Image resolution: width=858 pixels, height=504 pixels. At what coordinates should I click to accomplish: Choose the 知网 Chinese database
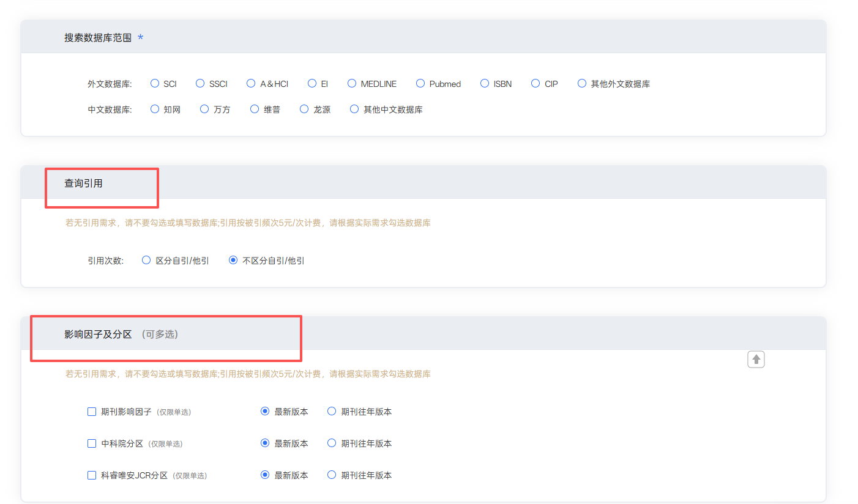pyautogui.click(x=154, y=109)
